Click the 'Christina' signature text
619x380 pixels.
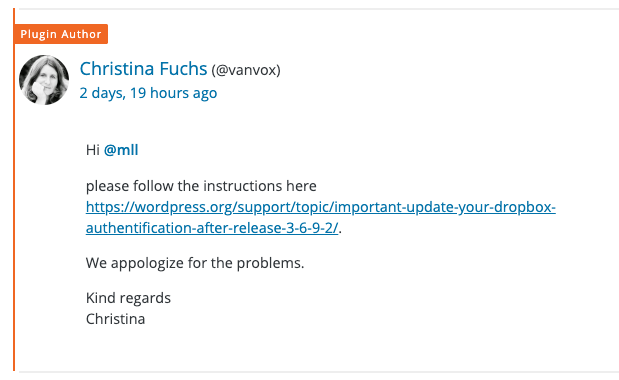tap(116, 319)
